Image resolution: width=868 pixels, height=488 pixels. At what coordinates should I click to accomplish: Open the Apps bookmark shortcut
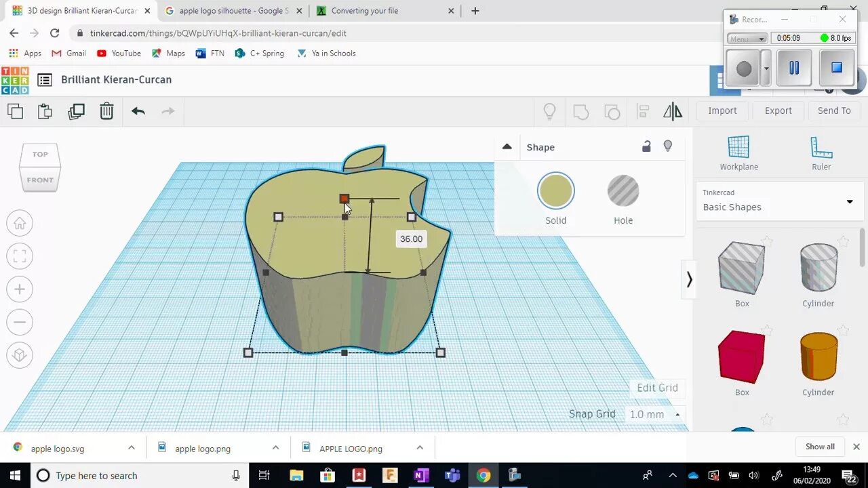click(25, 53)
